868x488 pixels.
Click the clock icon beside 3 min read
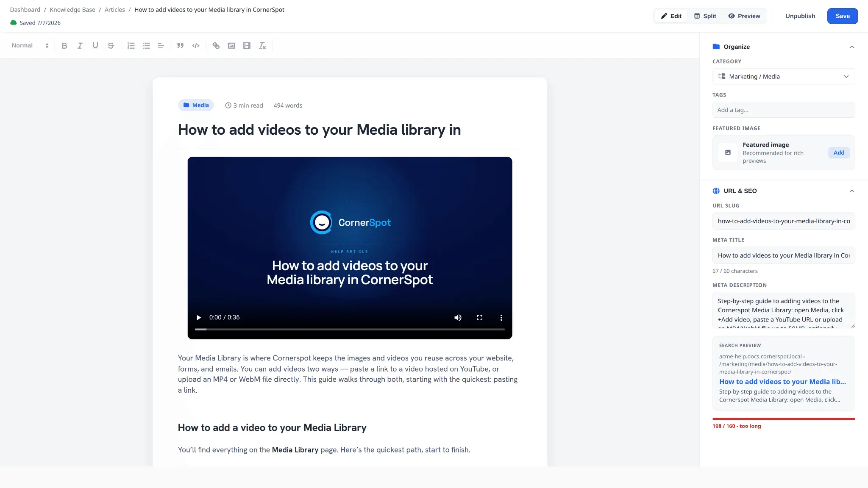pos(228,105)
